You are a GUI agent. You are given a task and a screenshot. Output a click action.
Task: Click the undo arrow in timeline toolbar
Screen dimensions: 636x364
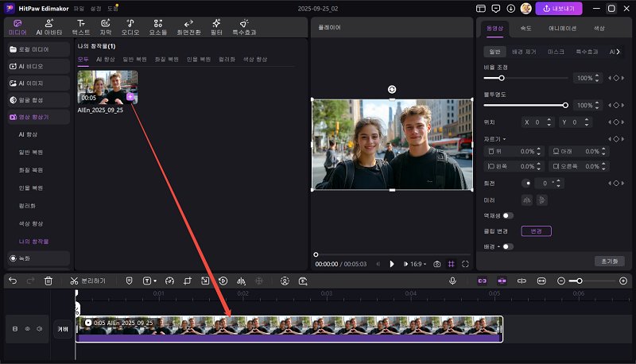12,281
